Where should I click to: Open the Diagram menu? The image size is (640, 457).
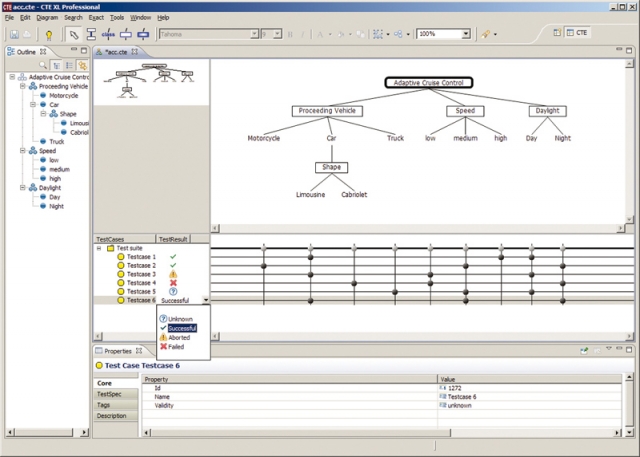coord(46,17)
